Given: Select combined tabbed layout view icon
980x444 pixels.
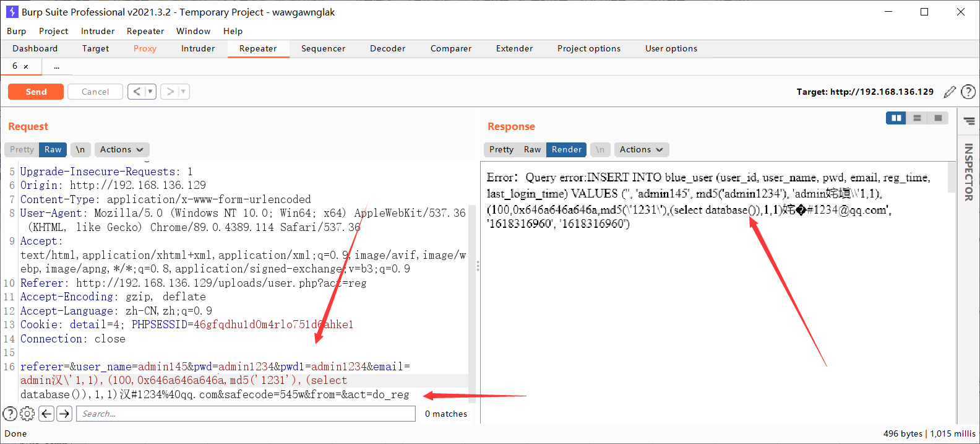Looking at the screenshot, I should tap(938, 118).
